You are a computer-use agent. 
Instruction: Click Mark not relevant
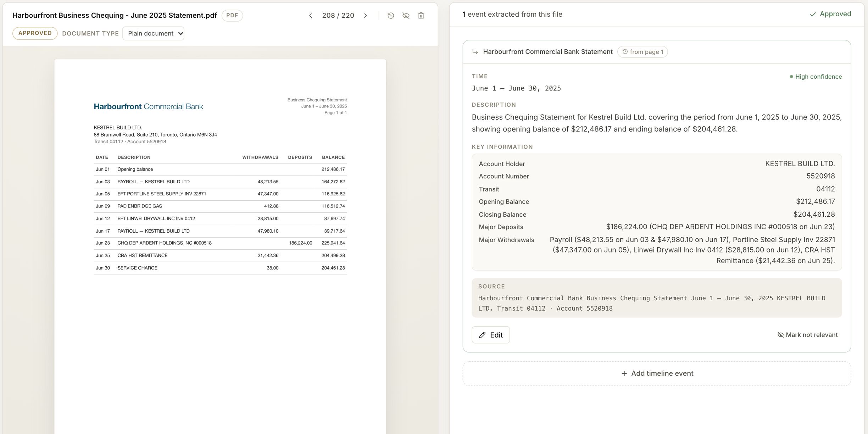pos(807,335)
